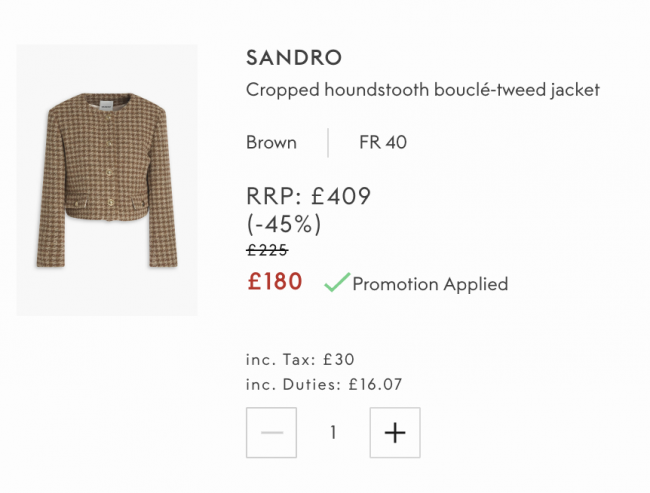Image resolution: width=650 pixels, height=493 pixels.
Task: Click the struck-through £225 price
Action: click(267, 250)
